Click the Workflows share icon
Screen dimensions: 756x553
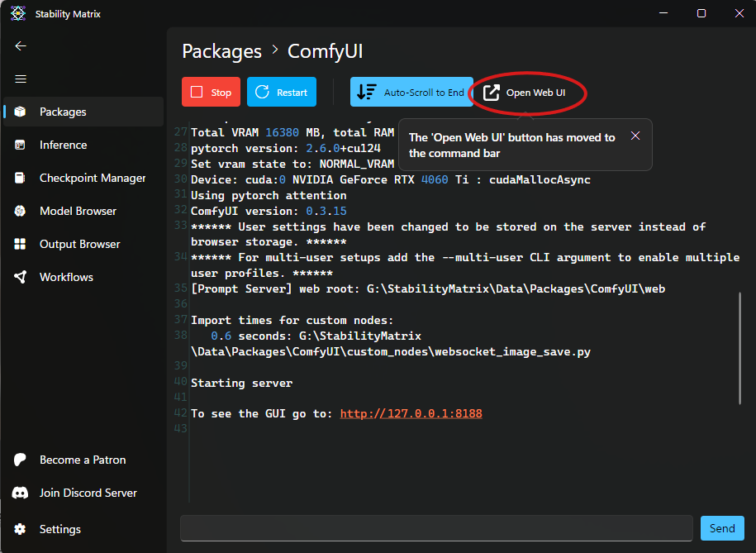point(20,277)
